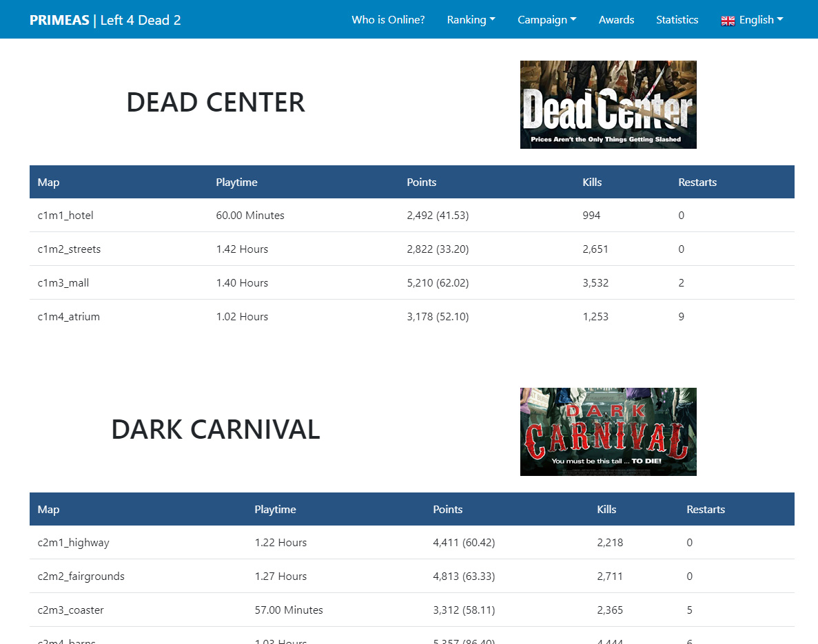Click the 2,492 (41.53) points value
This screenshot has height=644, width=818.
[438, 216]
